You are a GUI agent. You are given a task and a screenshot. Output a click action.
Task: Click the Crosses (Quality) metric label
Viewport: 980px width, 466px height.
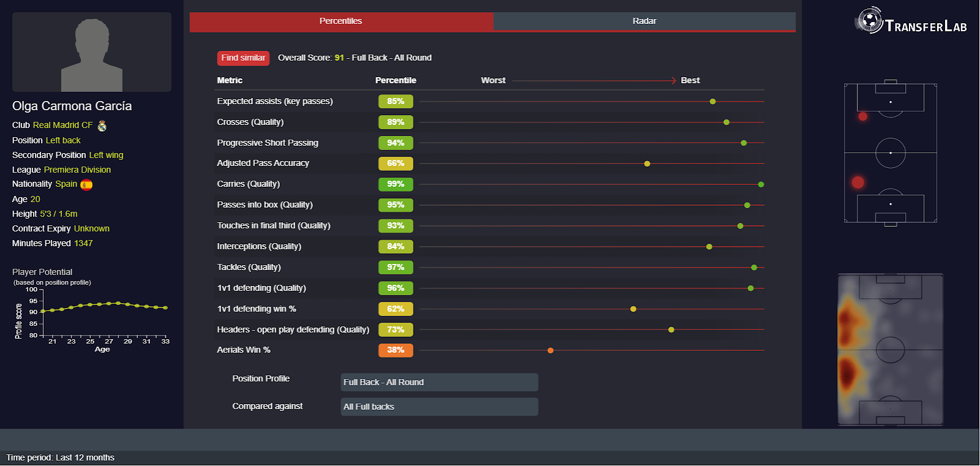click(x=250, y=122)
